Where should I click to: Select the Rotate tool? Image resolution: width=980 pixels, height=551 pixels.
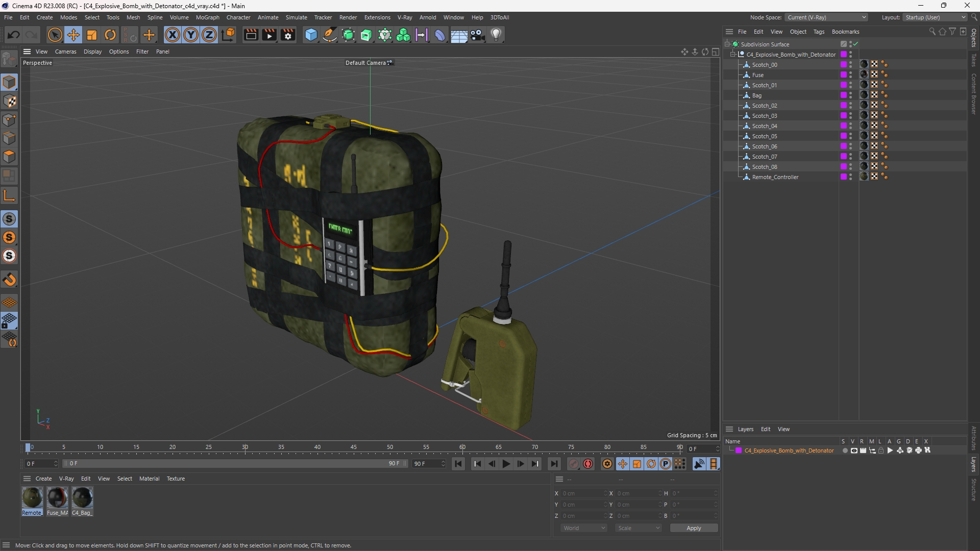point(110,35)
